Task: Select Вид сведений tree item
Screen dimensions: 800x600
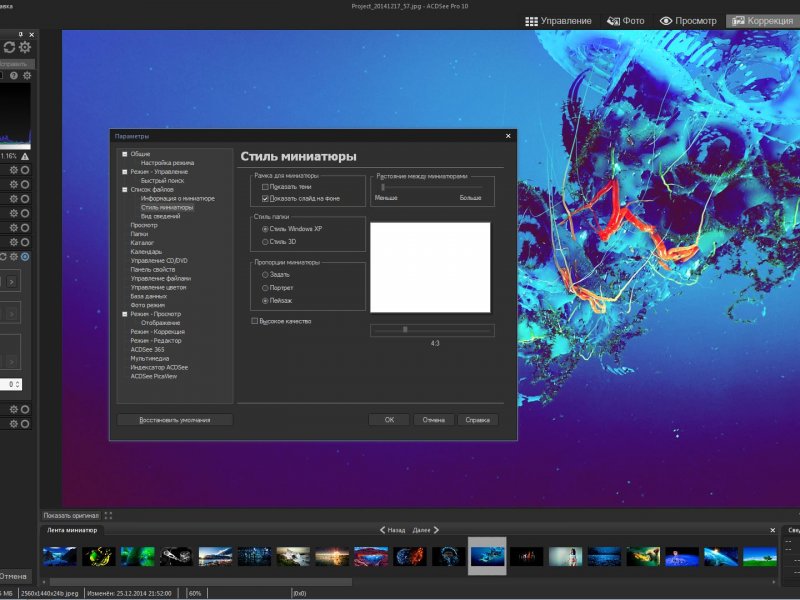Action: pos(160,216)
